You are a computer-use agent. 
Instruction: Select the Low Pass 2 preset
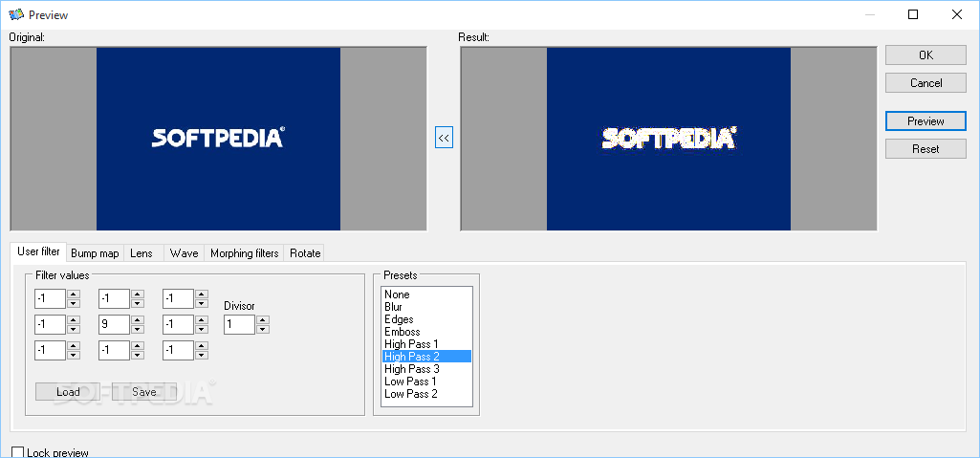(426, 394)
